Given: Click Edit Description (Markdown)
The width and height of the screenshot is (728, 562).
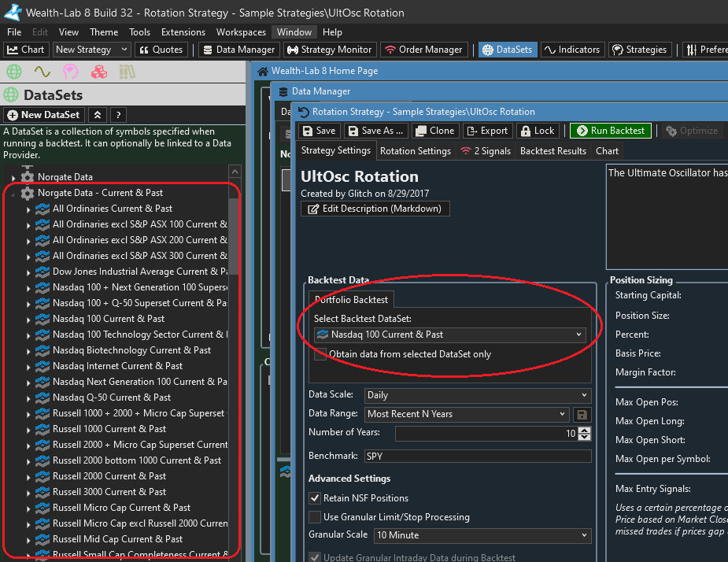Looking at the screenshot, I should (375, 209).
